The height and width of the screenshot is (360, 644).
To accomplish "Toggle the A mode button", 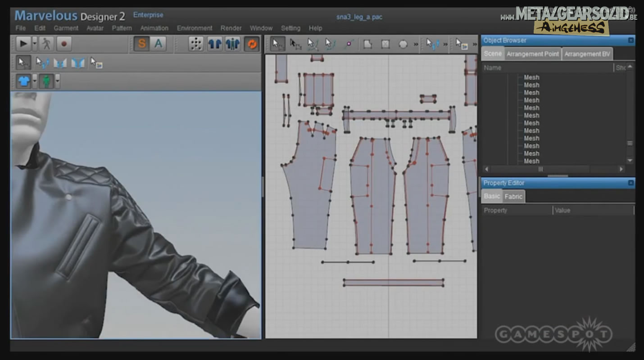I will (x=158, y=44).
